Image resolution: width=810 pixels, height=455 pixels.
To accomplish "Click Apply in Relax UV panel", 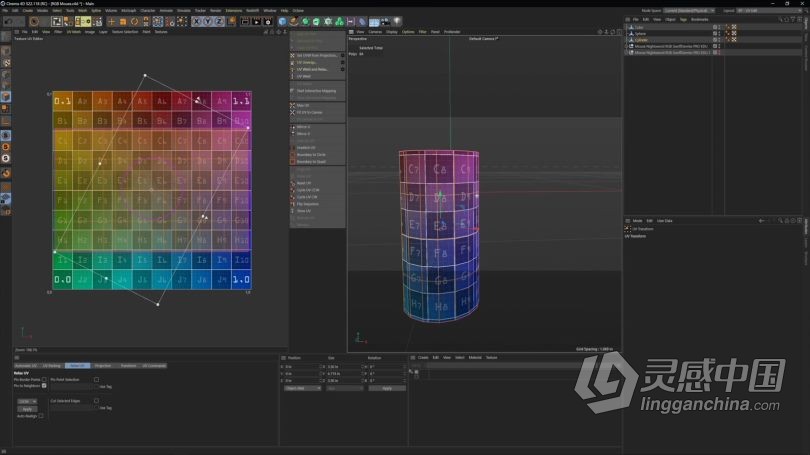I will coord(27,409).
